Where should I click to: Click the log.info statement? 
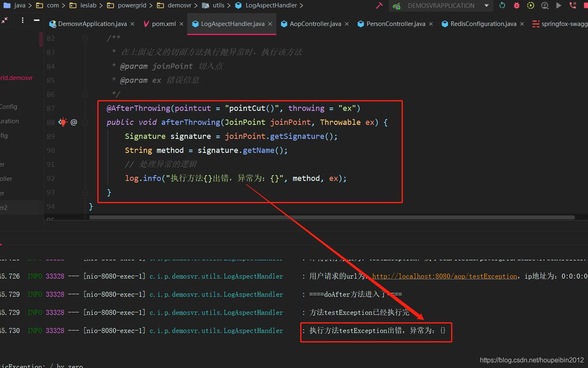point(236,178)
